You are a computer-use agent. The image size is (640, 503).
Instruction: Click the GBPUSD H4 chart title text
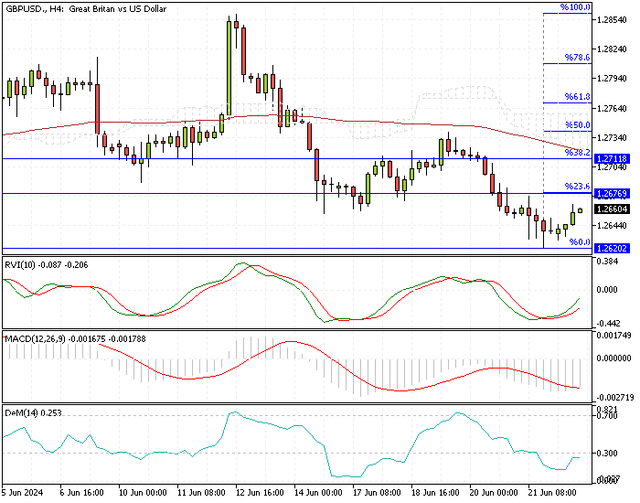point(86,9)
